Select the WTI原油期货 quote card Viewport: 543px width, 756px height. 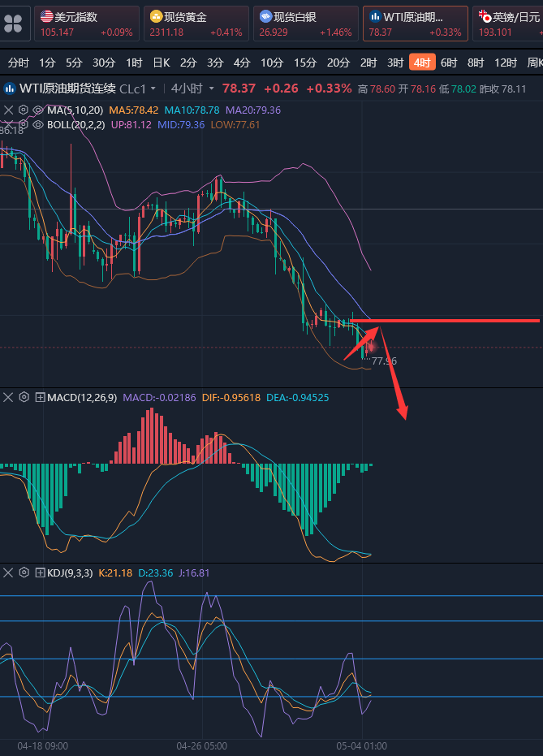tap(416, 24)
